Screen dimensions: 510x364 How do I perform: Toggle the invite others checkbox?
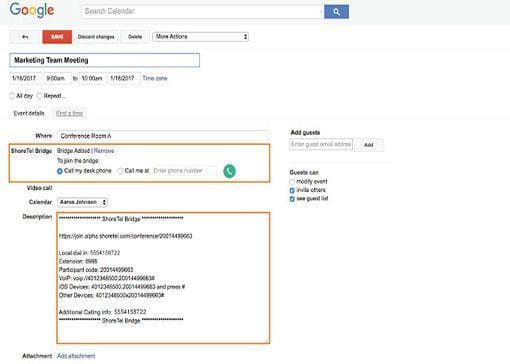pos(292,190)
